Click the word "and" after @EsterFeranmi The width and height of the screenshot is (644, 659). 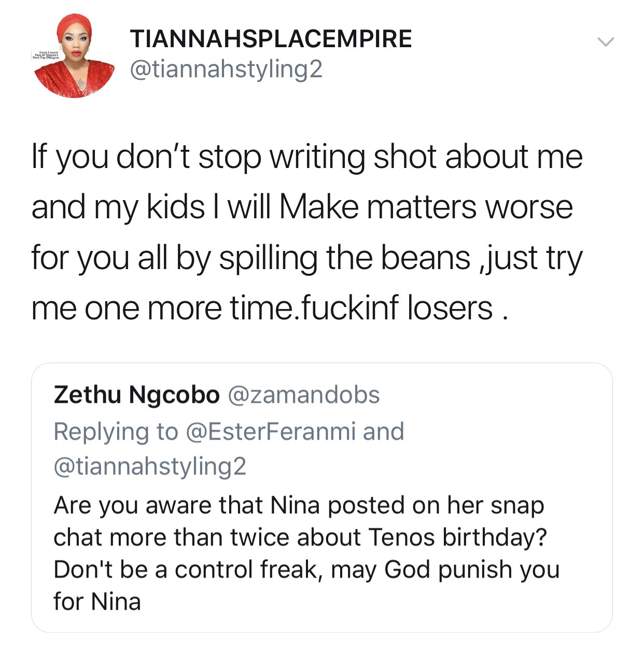383,431
